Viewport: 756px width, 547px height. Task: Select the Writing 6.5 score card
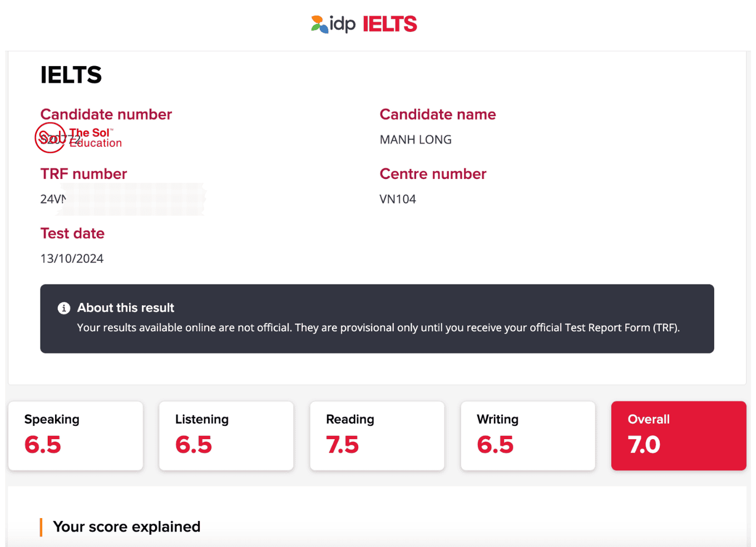click(528, 436)
